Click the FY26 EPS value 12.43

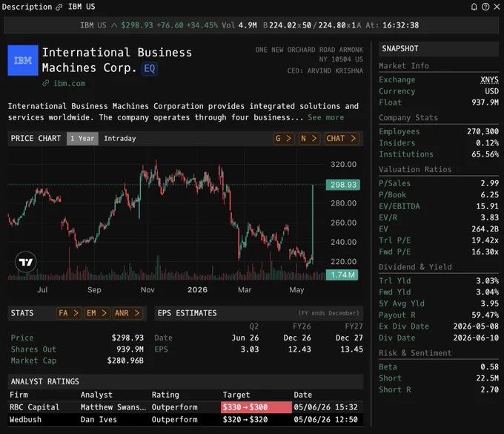(299, 349)
